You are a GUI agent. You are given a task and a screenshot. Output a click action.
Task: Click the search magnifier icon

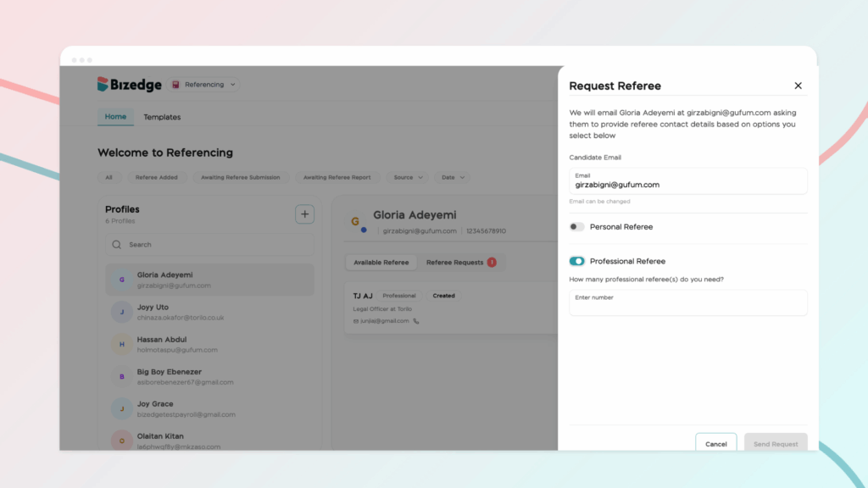tap(116, 245)
